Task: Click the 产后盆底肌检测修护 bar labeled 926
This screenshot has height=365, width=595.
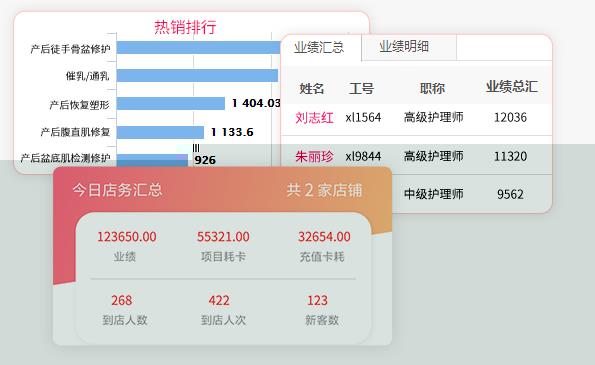Action: (x=152, y=160)
